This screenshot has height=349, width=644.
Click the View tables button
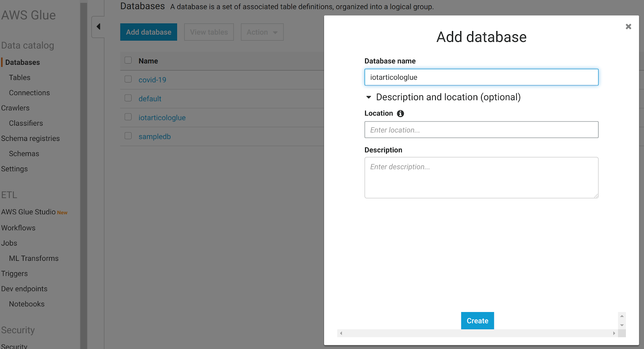209,32
